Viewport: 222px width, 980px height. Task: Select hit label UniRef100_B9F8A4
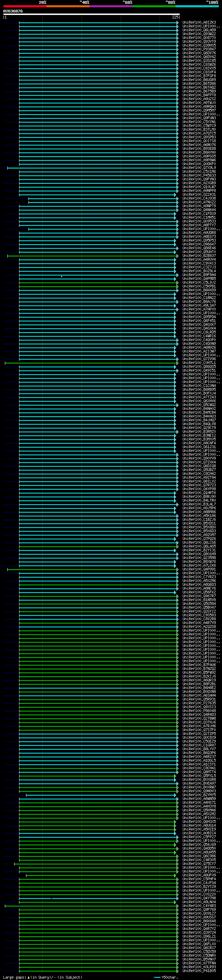click(x=199, y=275)
